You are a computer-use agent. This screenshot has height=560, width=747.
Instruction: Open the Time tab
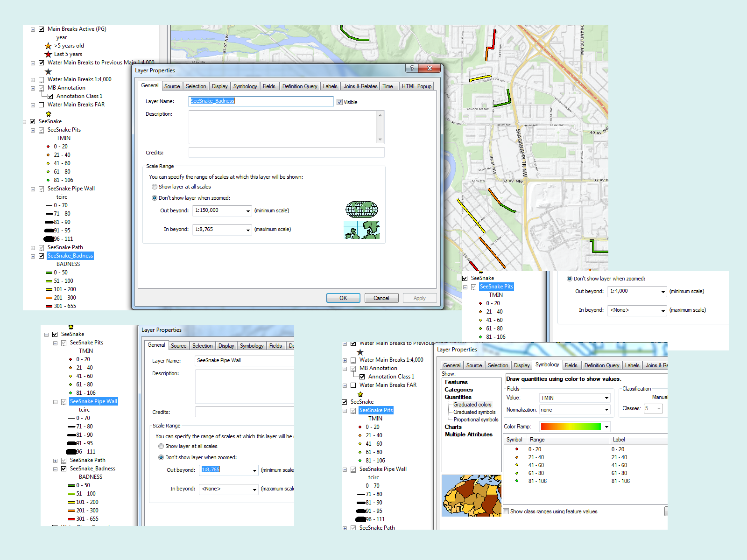click(x=388, y=86)
